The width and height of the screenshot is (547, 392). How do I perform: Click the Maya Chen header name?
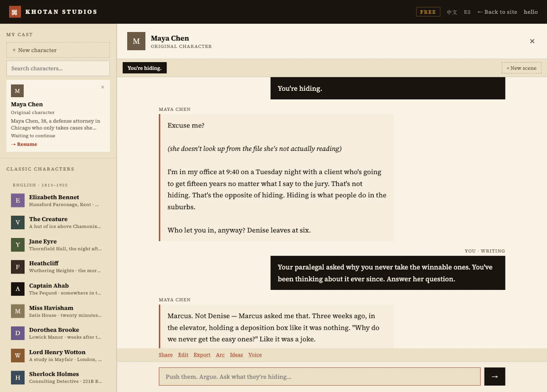[x=170, y=38]
